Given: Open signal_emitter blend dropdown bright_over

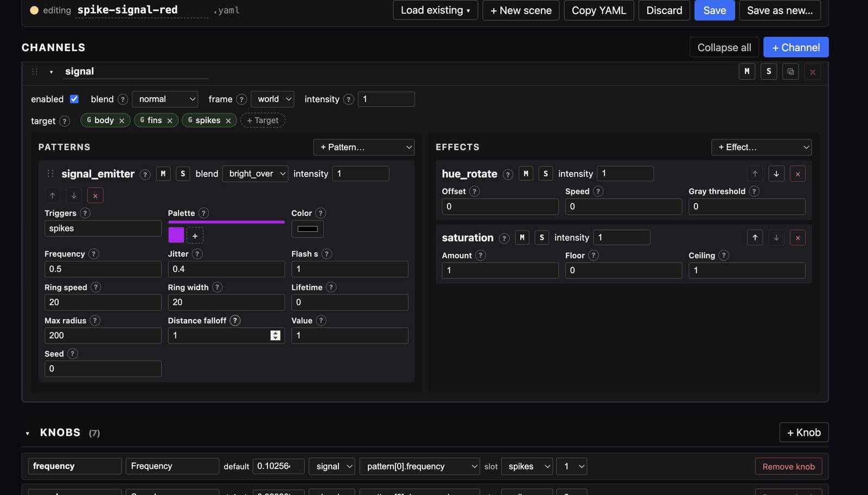Looking at the screenshot, I should point(255,174).
